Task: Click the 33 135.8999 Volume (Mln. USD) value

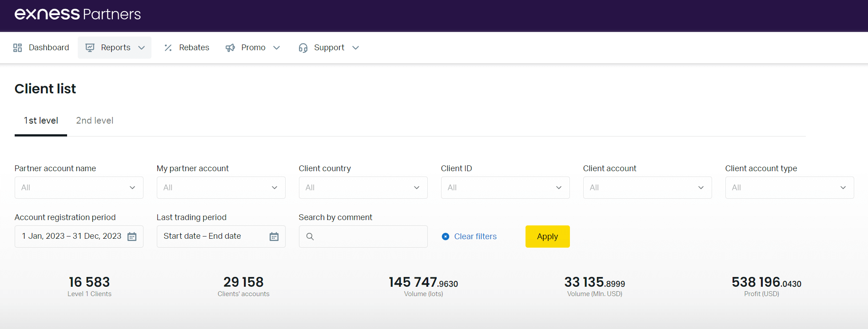Action: [595, 282]
